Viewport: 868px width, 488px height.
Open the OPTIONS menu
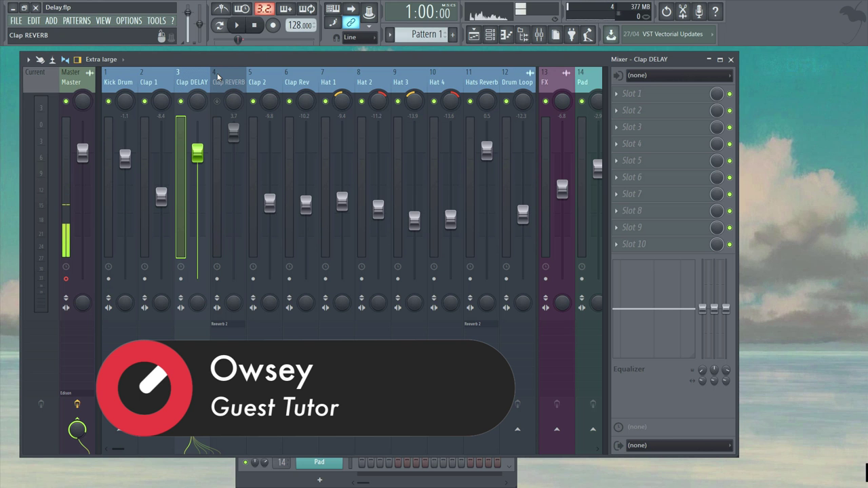(x=129, y=21)
